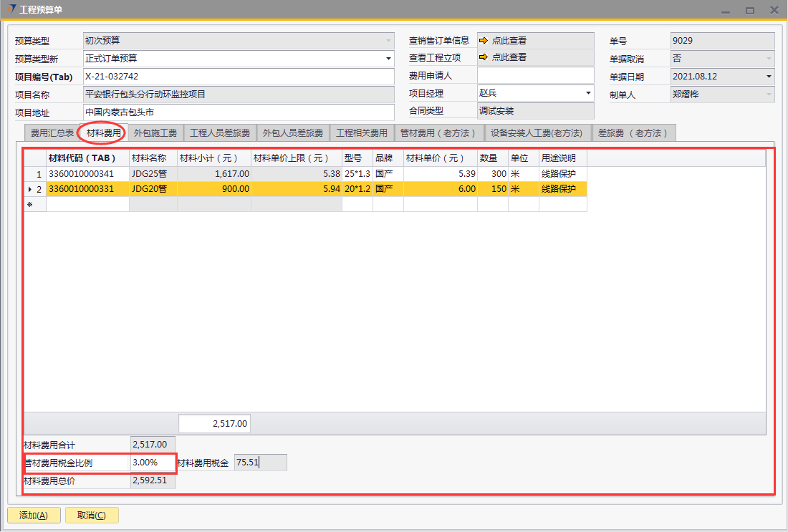The height and width of the screenshot is (532, 788).
Task: Expand the 预算类型新 dropdown
Action: pyautogui.click(x=388, y=59)
